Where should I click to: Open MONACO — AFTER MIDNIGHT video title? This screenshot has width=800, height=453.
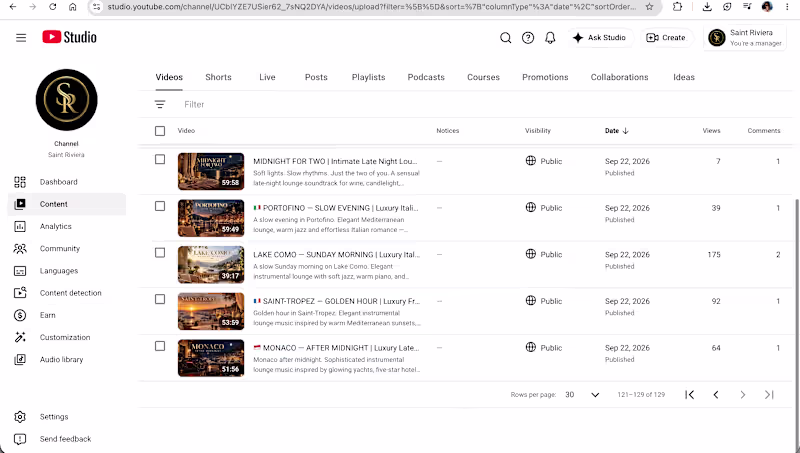[337, 348]
